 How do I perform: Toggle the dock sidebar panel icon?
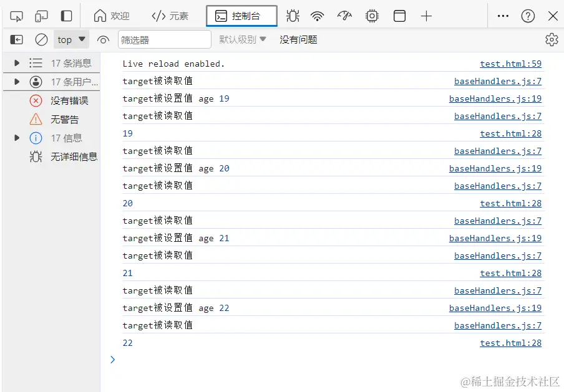[67, 16]
